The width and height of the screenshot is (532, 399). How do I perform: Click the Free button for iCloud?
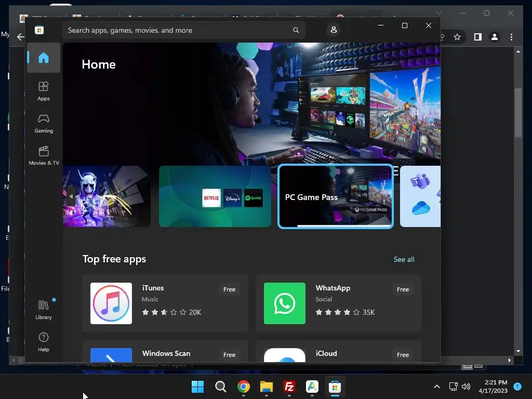(x=403, y=354)
